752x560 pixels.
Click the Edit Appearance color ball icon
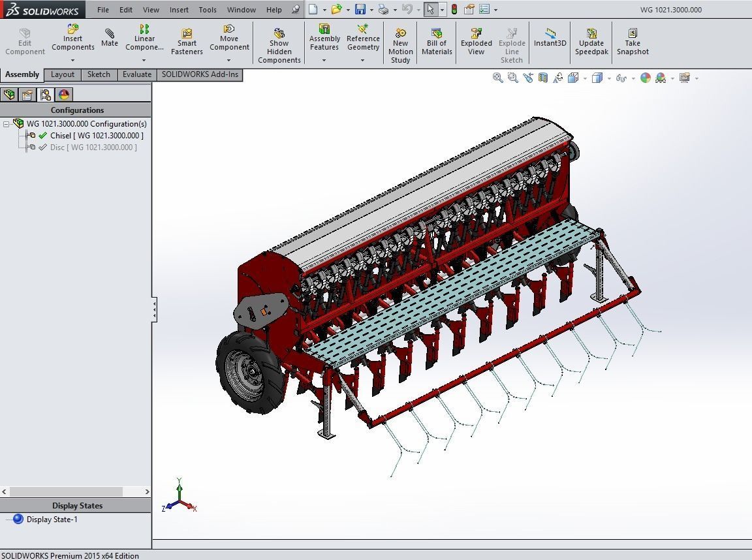[646, 78]
